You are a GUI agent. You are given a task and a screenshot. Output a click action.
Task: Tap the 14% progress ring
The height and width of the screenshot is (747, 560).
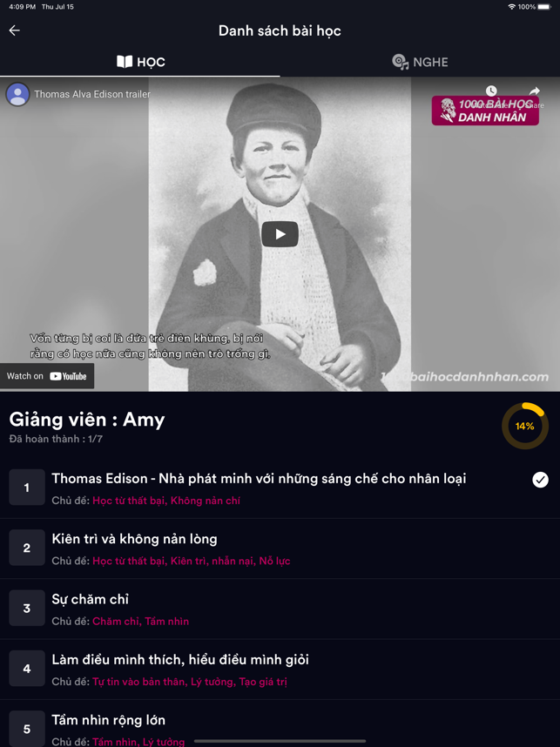(525, 426)
